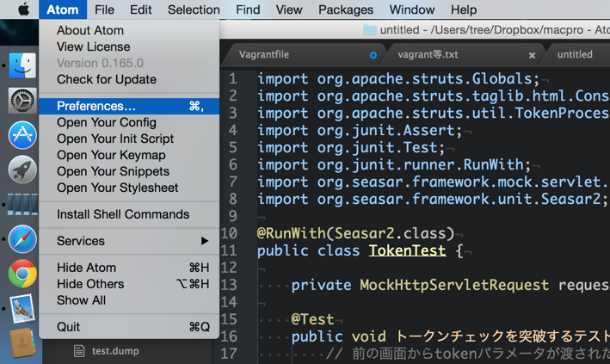The height and width of the screenshot is (364, 610).
Task: Click line number 10 in gutter
Action: [229, 233]
